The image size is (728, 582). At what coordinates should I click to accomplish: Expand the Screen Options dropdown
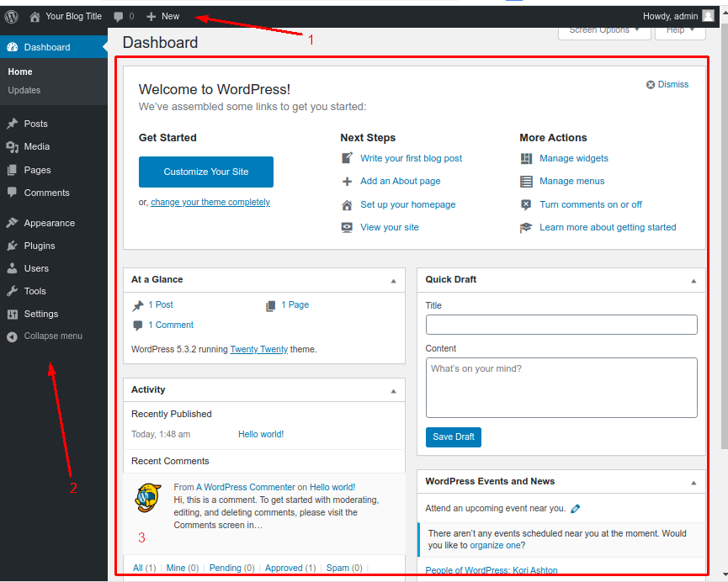(x=604, y=32)
